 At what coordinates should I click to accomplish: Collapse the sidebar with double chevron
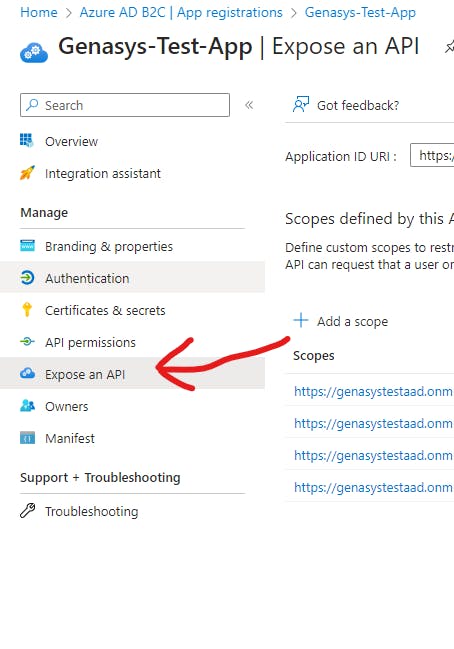tap(249, 105)
